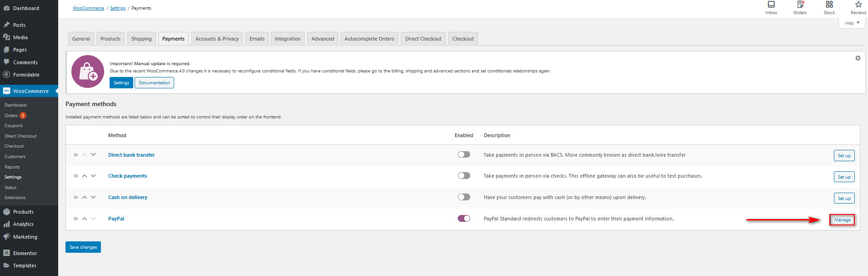
Task: Click the Orders icon in top bar
Action: 800,5
